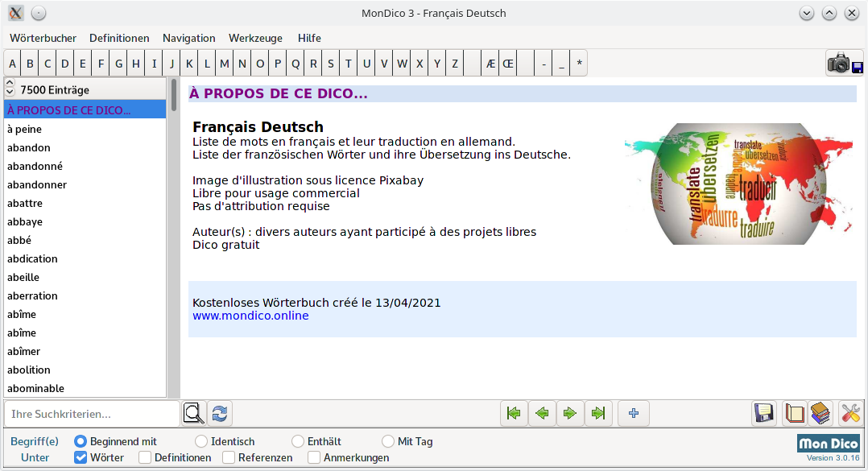Filter by letter Q
Screen dimensions: 868x471
tap(296, 64)
